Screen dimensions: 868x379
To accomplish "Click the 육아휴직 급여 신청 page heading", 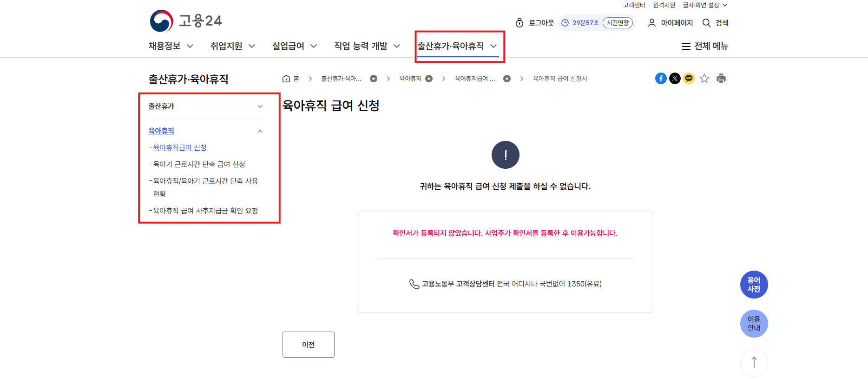I will click(331, 106).
